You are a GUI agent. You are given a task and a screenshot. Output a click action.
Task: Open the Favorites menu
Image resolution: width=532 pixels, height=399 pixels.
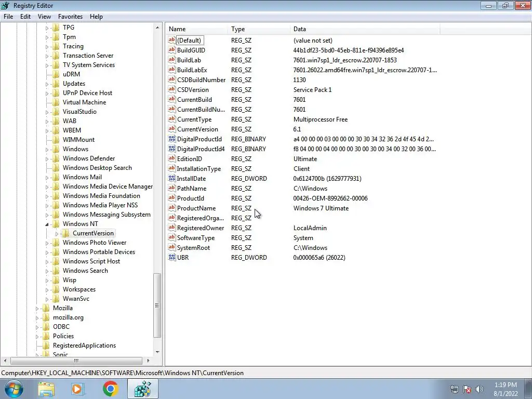click(70, 16)
